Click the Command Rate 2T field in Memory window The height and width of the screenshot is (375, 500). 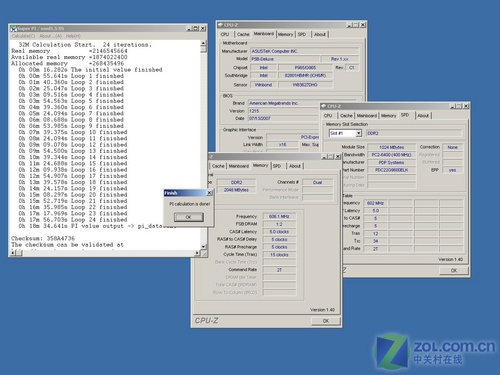pyautogui.click(x=279, y=270)
